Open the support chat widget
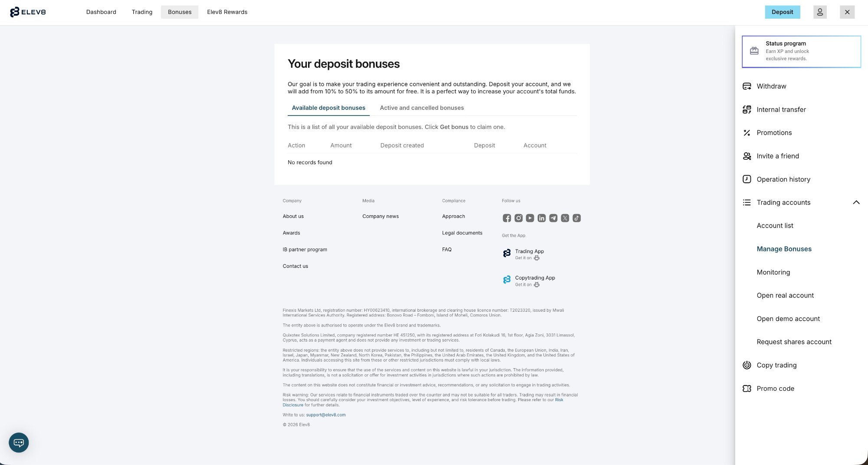The image size is (868, 465). 19,442
